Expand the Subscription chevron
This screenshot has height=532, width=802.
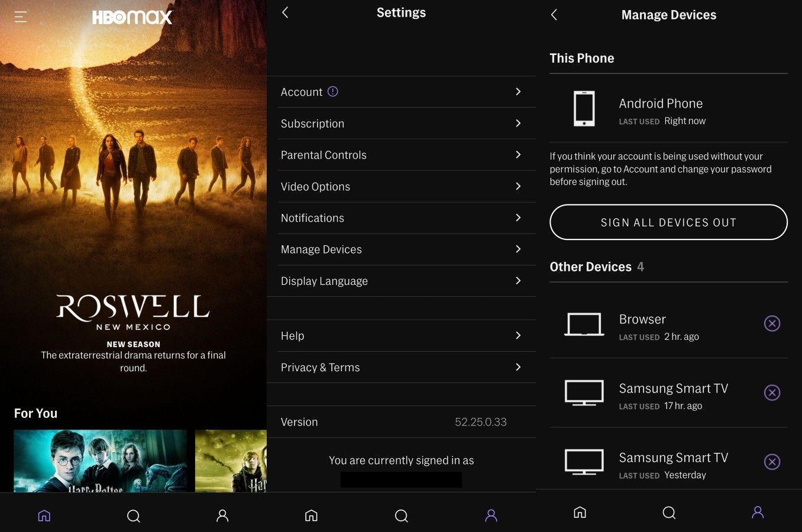518,123
